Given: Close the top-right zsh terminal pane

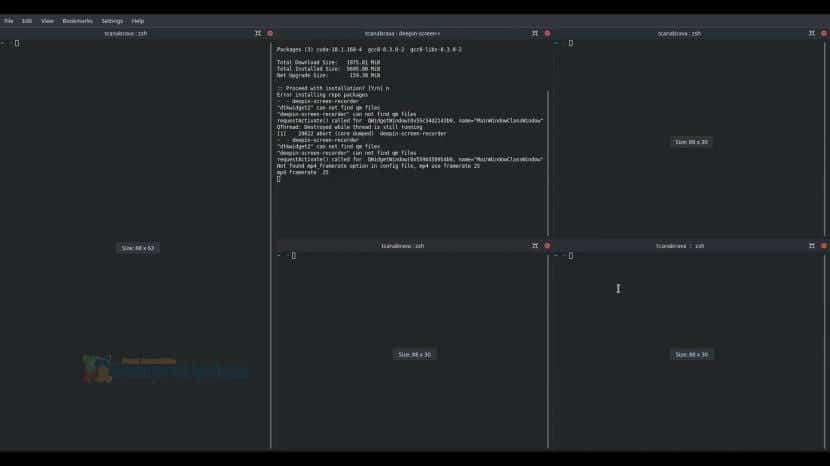Looking at the screenshot, I should (824, 33).
